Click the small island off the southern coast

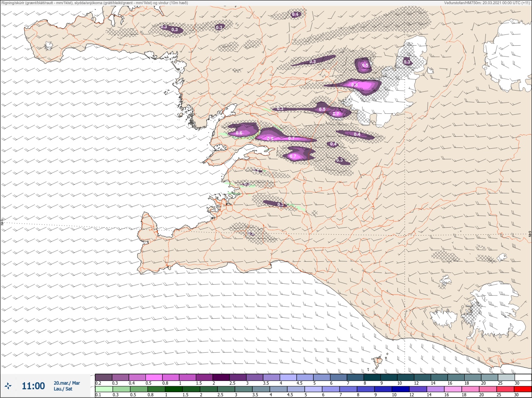pyautogui.click(x=378, y=362)
